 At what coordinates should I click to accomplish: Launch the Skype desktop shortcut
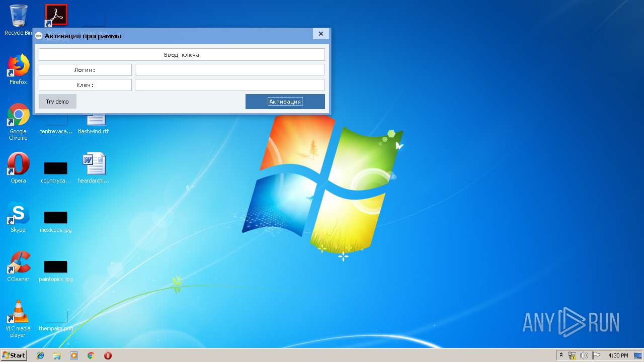click(18, 217)
